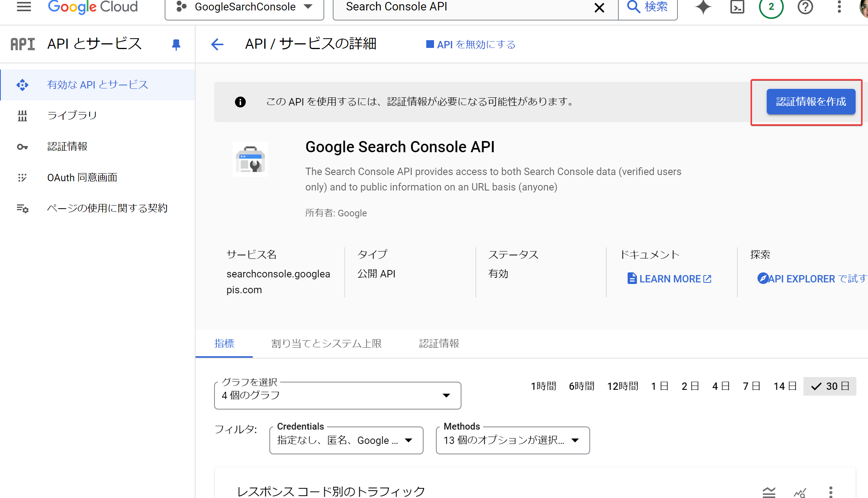Screen dimensions: 868x498
Task: Open API EXPLORER で試す link
Action: 812,279
